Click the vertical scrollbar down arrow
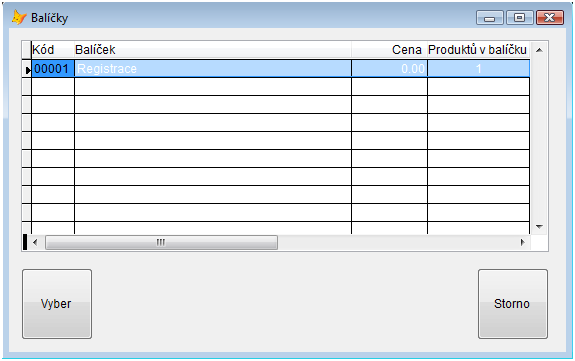 click(539, 227)
